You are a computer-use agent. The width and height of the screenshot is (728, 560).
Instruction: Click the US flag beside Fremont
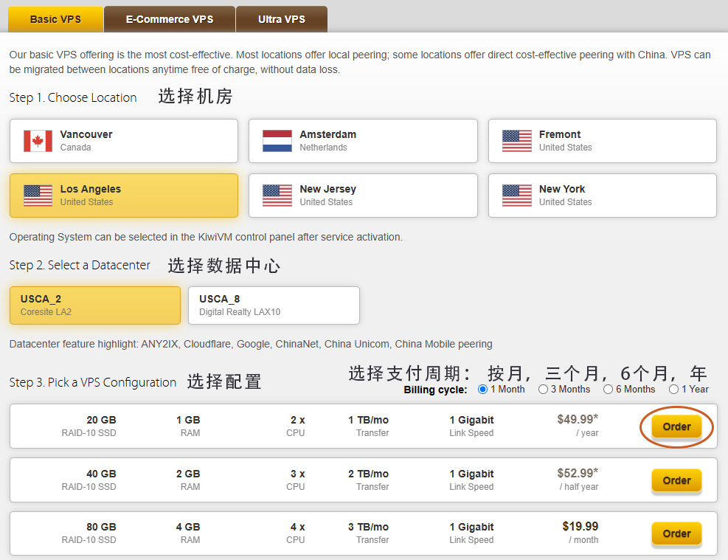pyautogui.click(x=516, y=141)
